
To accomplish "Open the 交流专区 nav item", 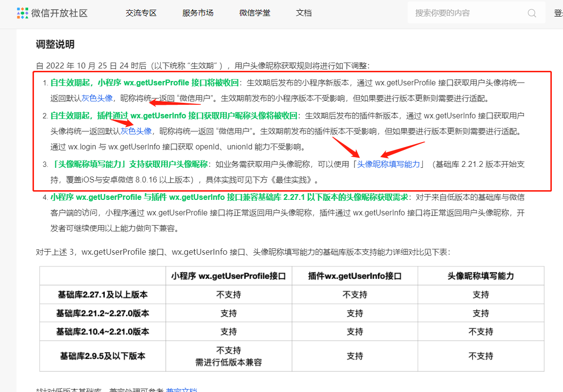I will [x=141, y=13].
